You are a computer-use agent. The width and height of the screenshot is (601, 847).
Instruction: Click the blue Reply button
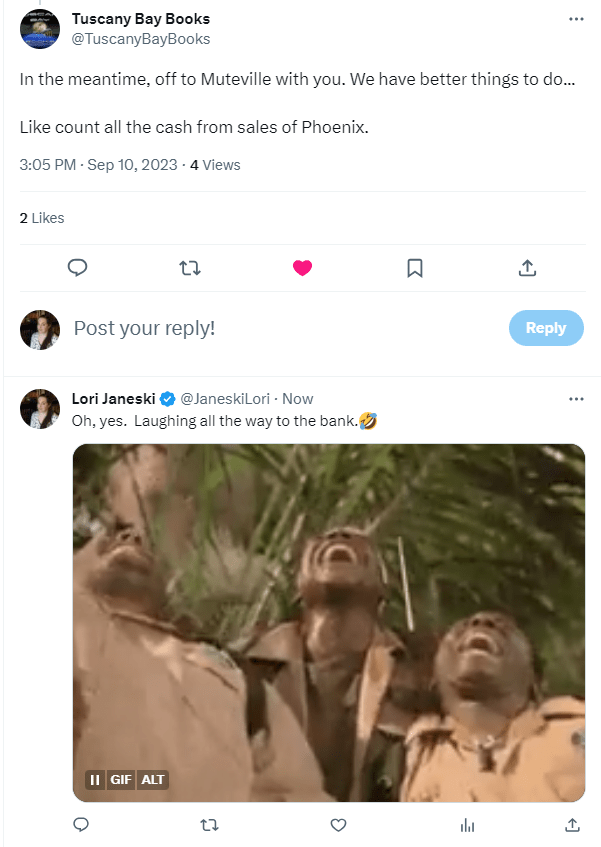pos(545,328)
